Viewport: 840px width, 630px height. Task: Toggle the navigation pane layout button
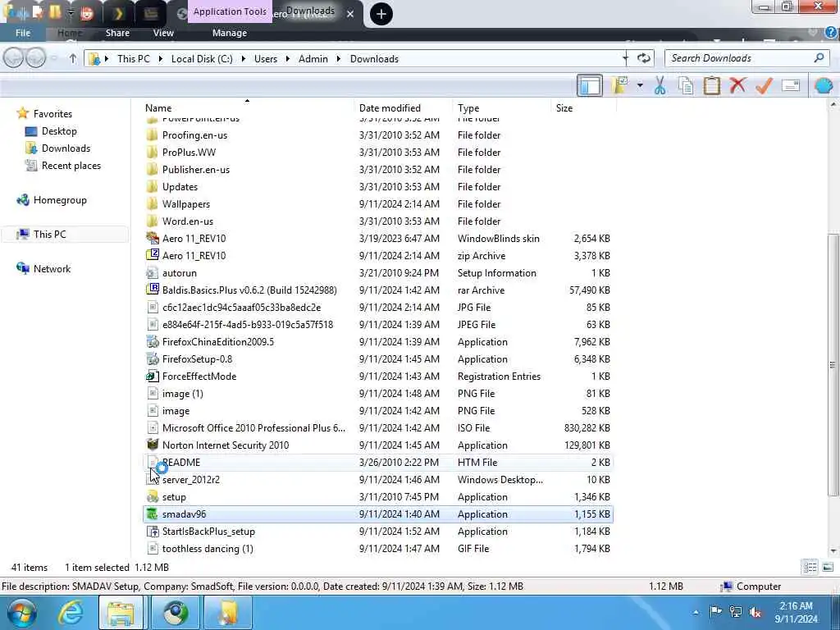pos(590,85)
